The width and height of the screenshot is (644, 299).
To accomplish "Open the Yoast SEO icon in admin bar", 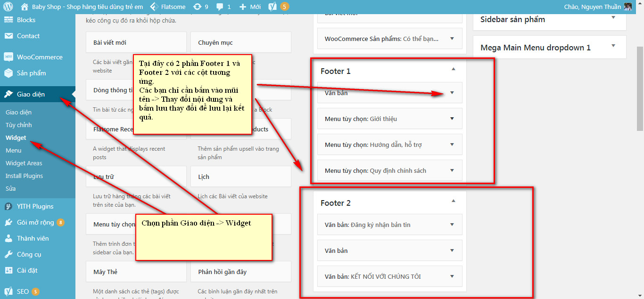I will click(272, 7).
